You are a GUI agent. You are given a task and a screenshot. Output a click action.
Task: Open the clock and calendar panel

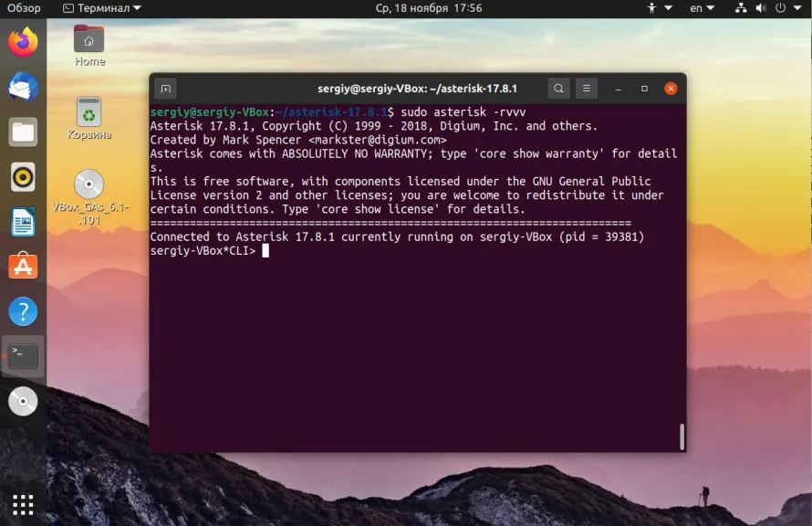429,8
